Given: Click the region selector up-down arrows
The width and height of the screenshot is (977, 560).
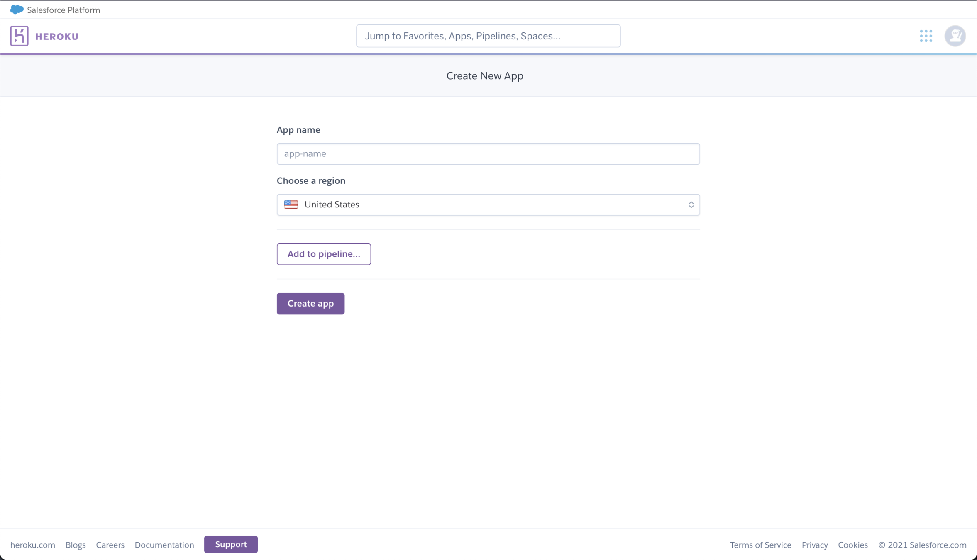Looking at the screenshot, I should [691, 205].
